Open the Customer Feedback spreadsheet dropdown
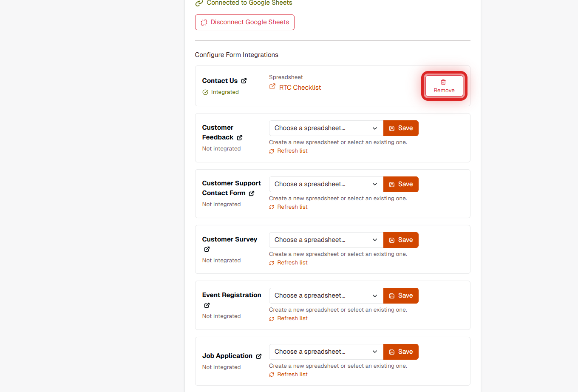This screenshot has width=578, height=392. pyautogui.click(x=326, y=128)
